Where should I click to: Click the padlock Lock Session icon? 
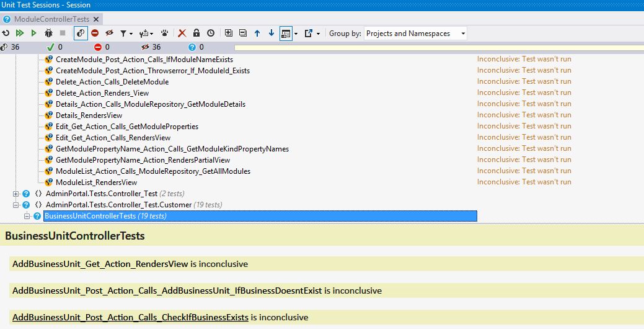[x=196, y=34]
